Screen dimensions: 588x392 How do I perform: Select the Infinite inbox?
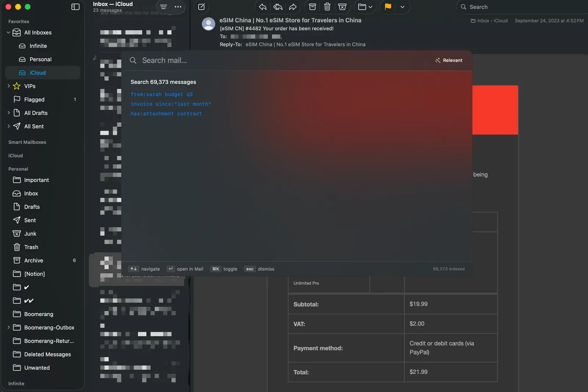point(43,46)
